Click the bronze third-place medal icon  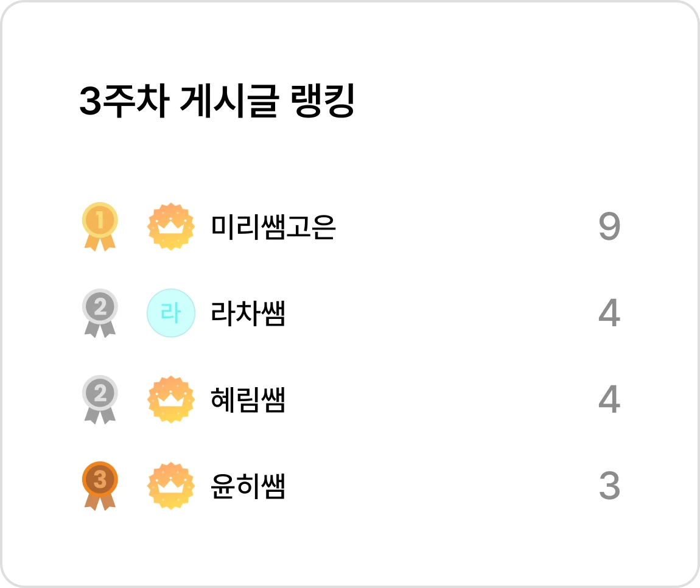[x=100, y=486]
